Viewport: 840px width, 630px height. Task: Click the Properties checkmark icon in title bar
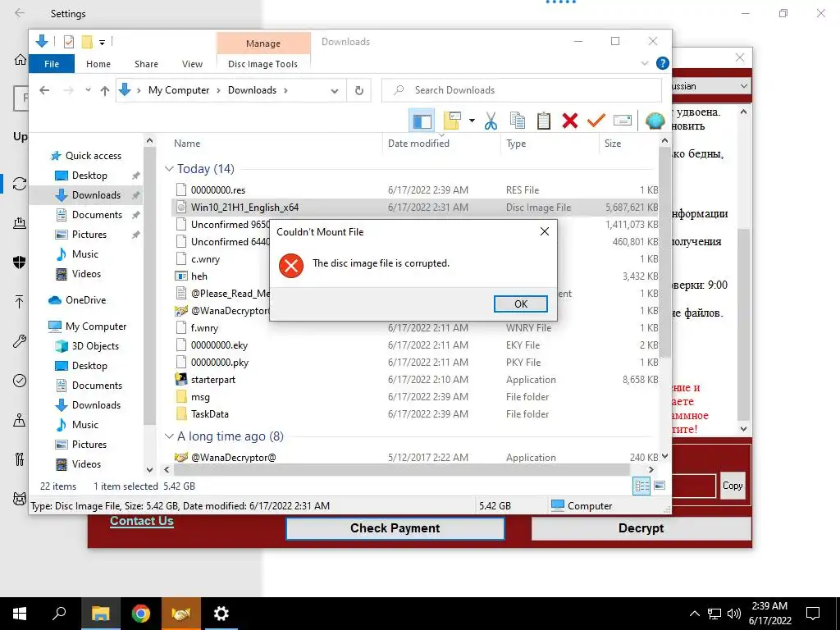[69, 41]
